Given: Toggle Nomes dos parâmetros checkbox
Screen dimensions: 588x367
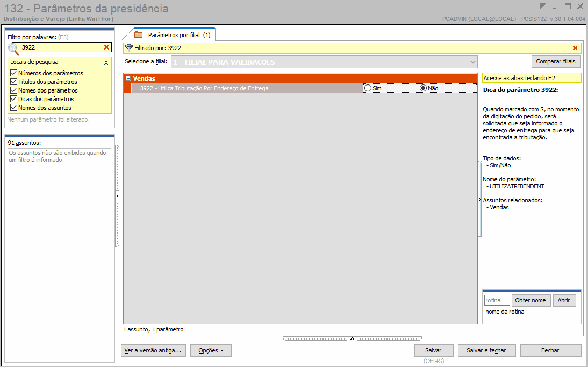Looking at the screenshot, I should (14, 90).
